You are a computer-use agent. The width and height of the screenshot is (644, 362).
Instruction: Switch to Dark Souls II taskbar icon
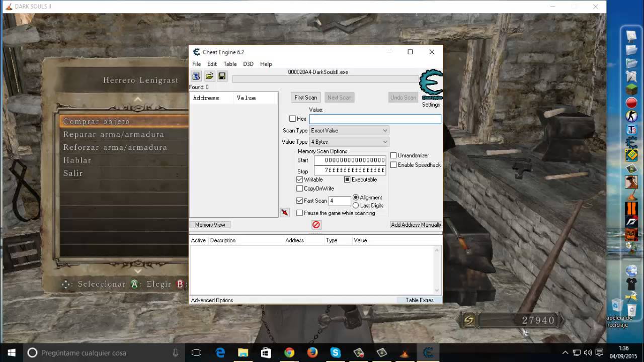[x=404, y=352]
